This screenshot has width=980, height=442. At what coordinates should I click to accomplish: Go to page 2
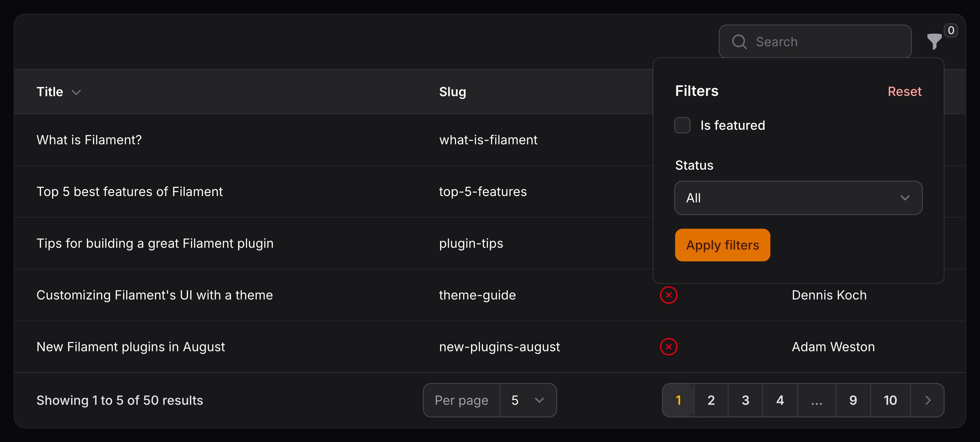coord(711,400)
